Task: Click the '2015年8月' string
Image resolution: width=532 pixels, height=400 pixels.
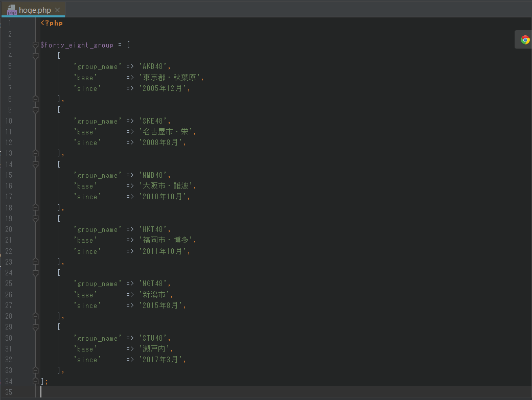Action: pyautogui.click(x=161, y=305)
